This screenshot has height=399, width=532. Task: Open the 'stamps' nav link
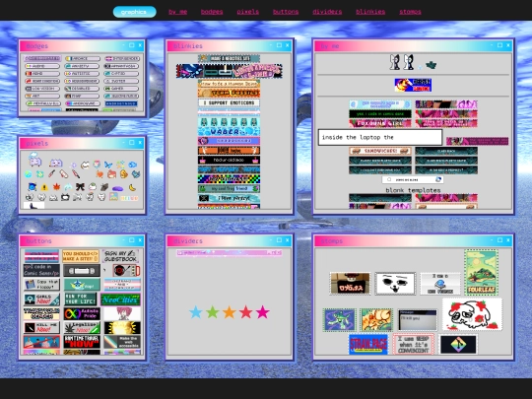[410, 12]
